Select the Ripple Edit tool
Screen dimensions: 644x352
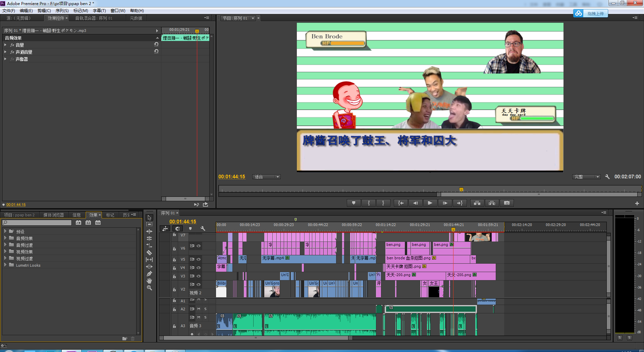click(x=150, y=231)
